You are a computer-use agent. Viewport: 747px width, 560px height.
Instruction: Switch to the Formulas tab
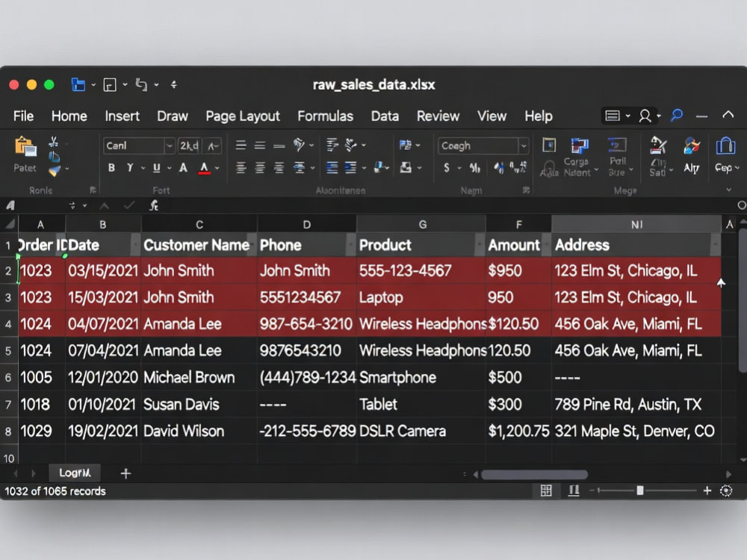point(326,116)
